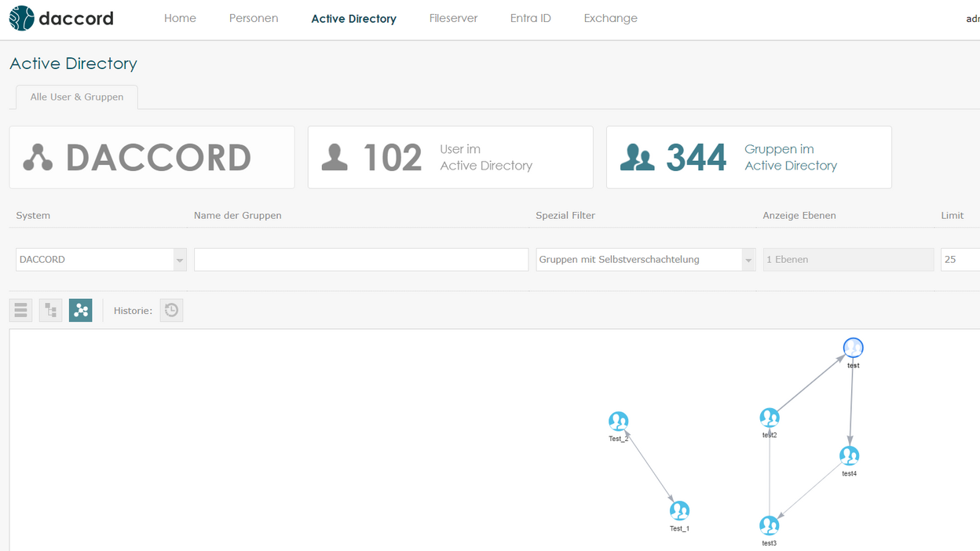Click the Name der Gruppen label
This screenshot has height=551, width=980.
(237, 215)
